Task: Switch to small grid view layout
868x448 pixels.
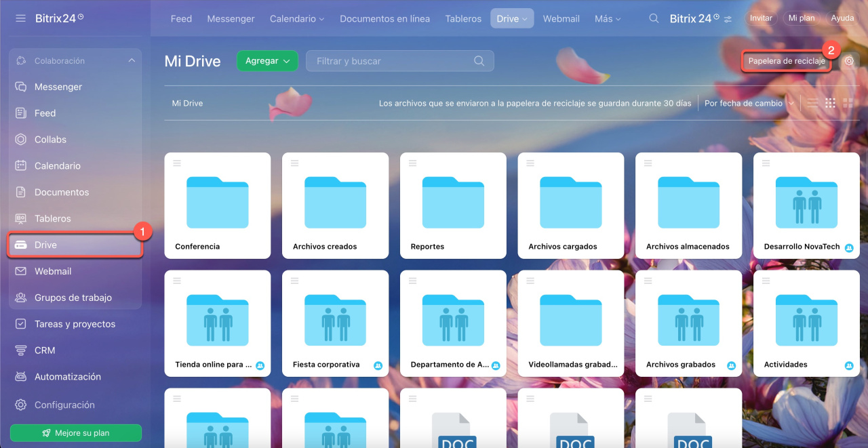Action: [x=830, y=103]
